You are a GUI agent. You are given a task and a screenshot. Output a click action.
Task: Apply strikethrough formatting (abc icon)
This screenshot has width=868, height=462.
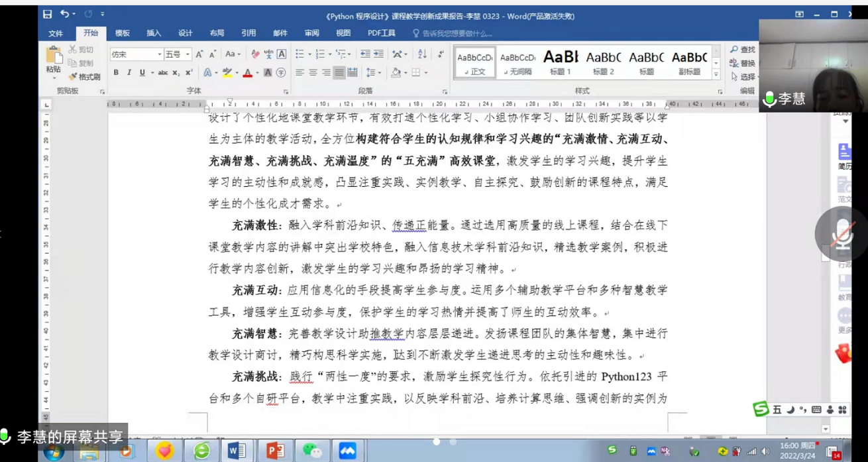(163, 72)
